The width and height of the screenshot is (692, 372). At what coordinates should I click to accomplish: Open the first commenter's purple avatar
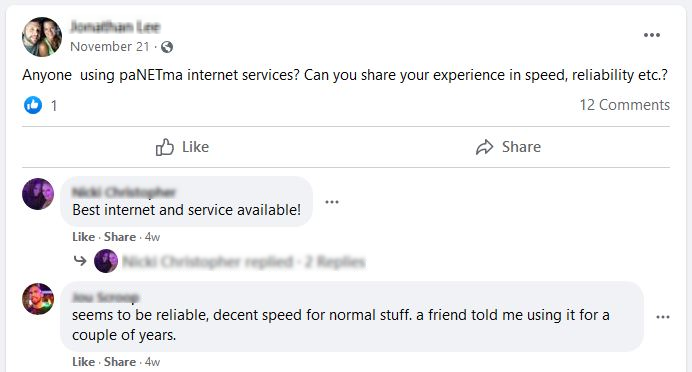[x=38, y=194]
